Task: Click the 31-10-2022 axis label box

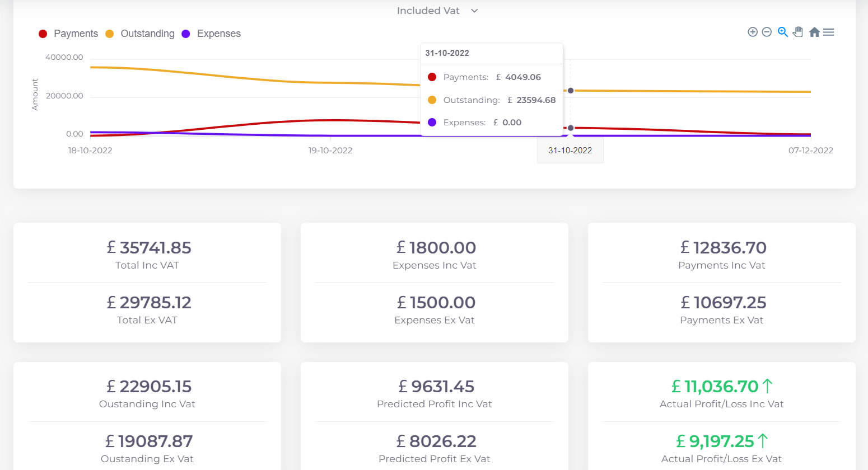Action: [570, 150]
